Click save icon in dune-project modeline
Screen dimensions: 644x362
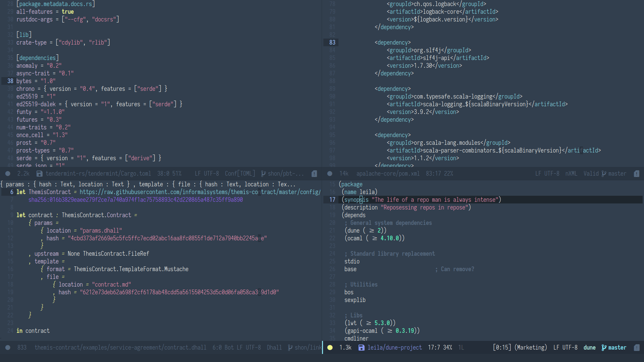(x=361, y=348)
